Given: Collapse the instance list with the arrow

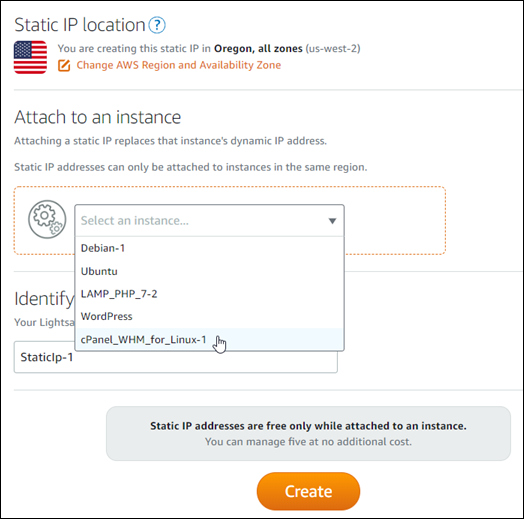Looking at the screenshot, I should (332, 221).
